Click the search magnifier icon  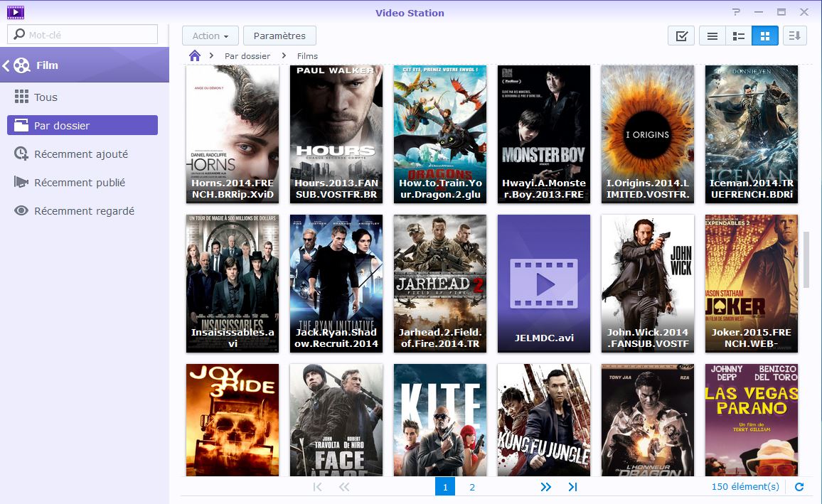coord(19,35)
